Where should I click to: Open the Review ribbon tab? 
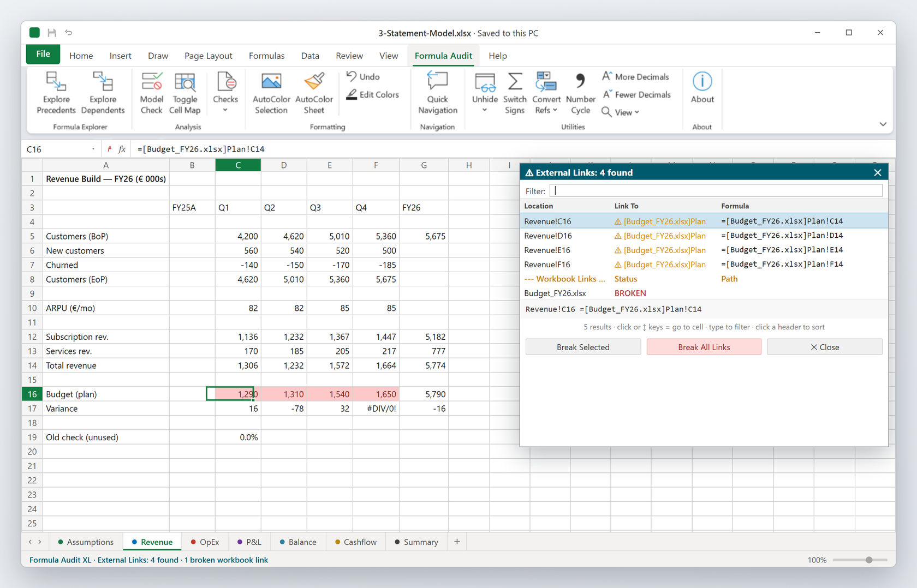tap(349, 56)
